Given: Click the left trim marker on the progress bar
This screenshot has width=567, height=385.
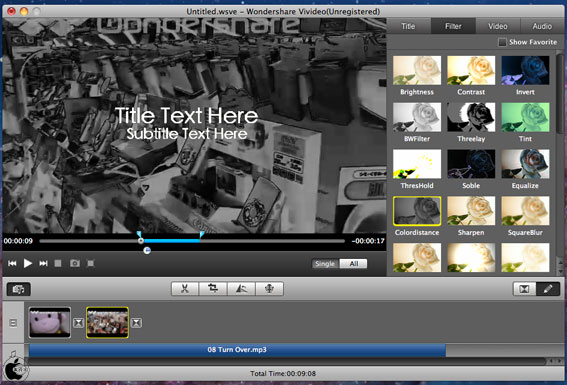Looking at the screenshot, I should (139, 234).
